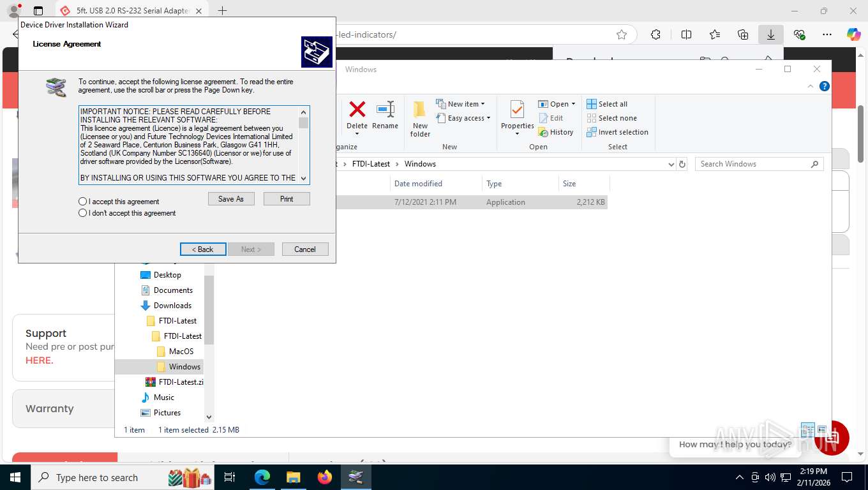Open the History option in ribbon

556,132
